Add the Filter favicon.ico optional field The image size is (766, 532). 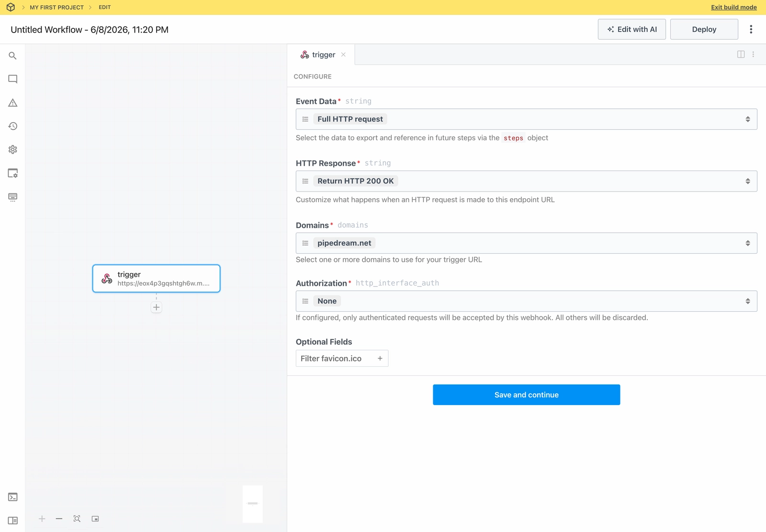tap(342, 358)
